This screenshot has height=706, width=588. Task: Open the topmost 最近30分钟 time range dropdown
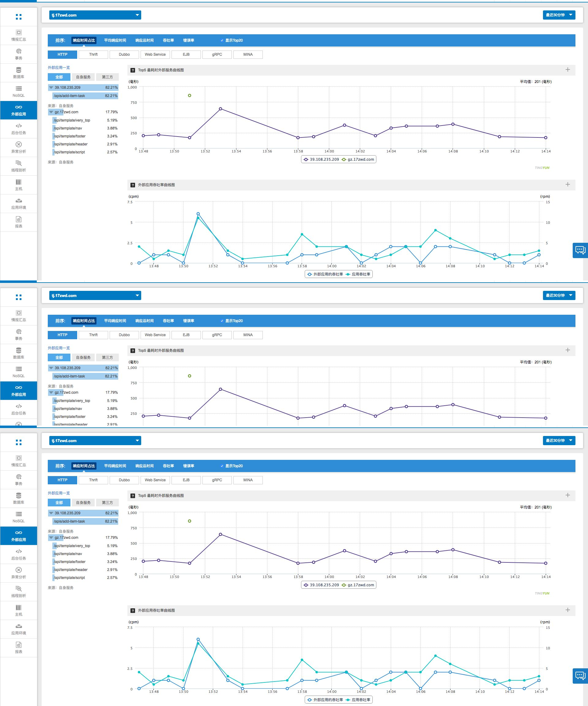[559, 15]
